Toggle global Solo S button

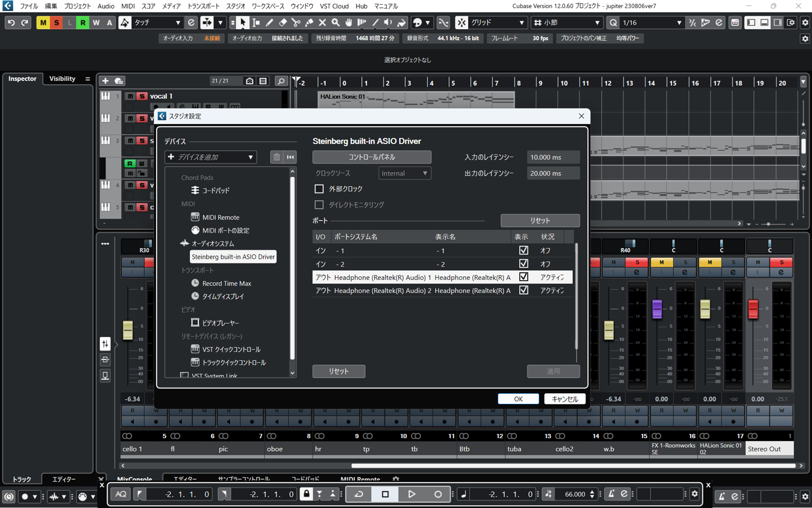click(56, 23)
